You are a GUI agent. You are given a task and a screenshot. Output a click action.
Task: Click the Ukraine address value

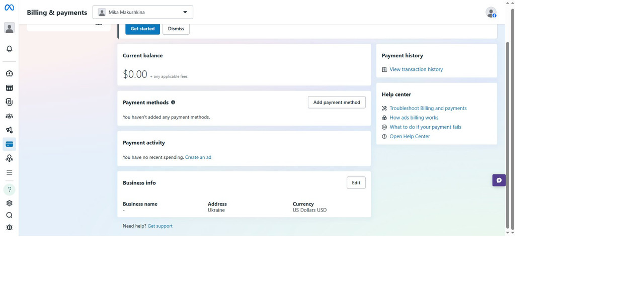[216, 210]
